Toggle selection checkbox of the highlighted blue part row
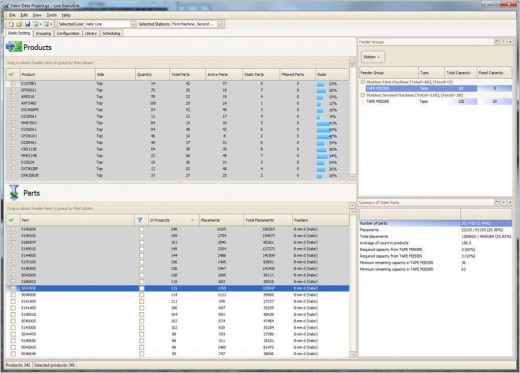520x373 pixels. tap(13, 288)
